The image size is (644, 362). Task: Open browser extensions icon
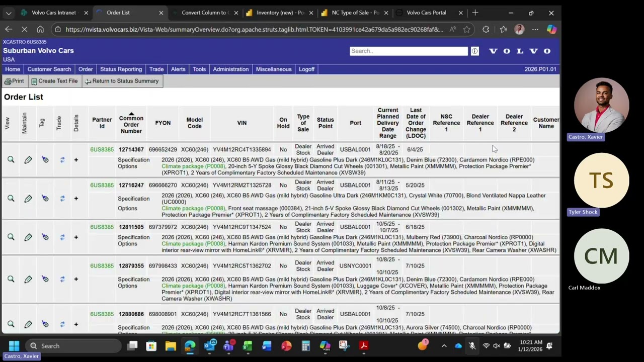486,30
